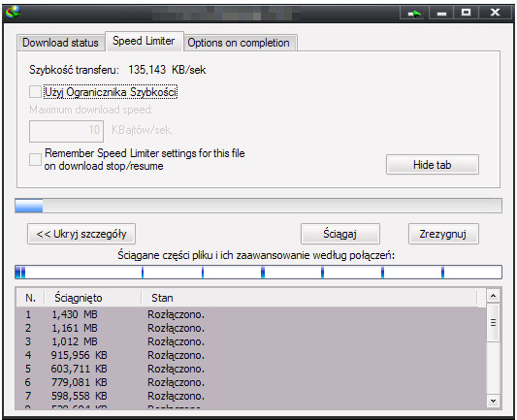This screenshot has width=517, height=420.
Task: Click the maximum download speed input field
Action: (66, 131)
